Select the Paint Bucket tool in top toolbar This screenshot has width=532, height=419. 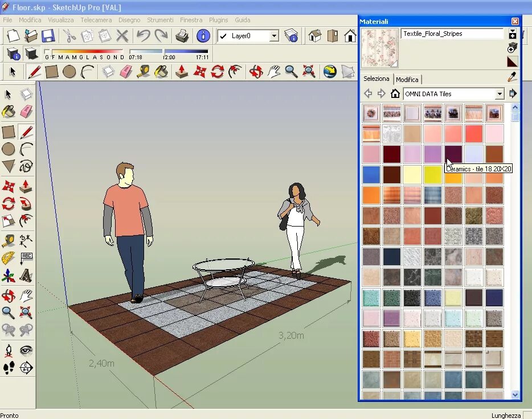pos(162,72)
